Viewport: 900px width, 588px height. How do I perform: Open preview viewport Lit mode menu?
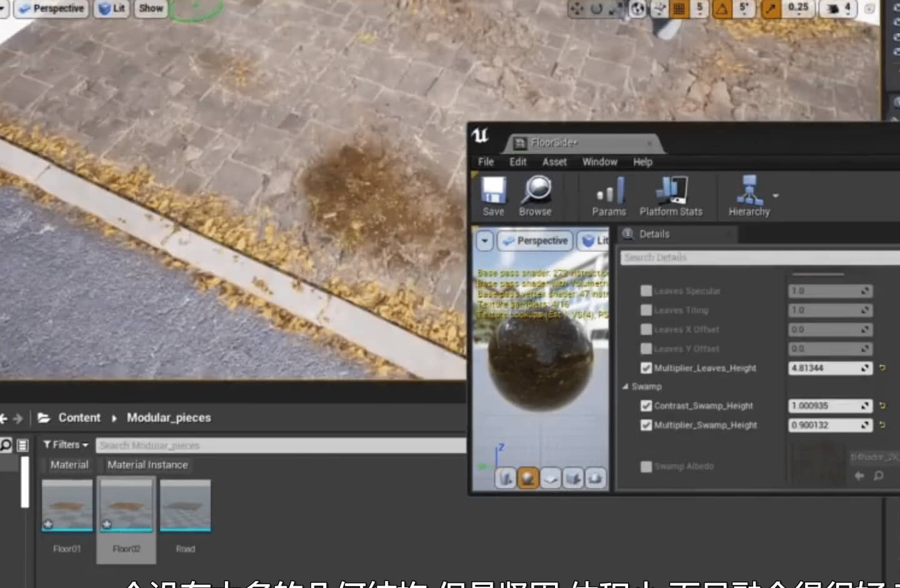[593, 241]
